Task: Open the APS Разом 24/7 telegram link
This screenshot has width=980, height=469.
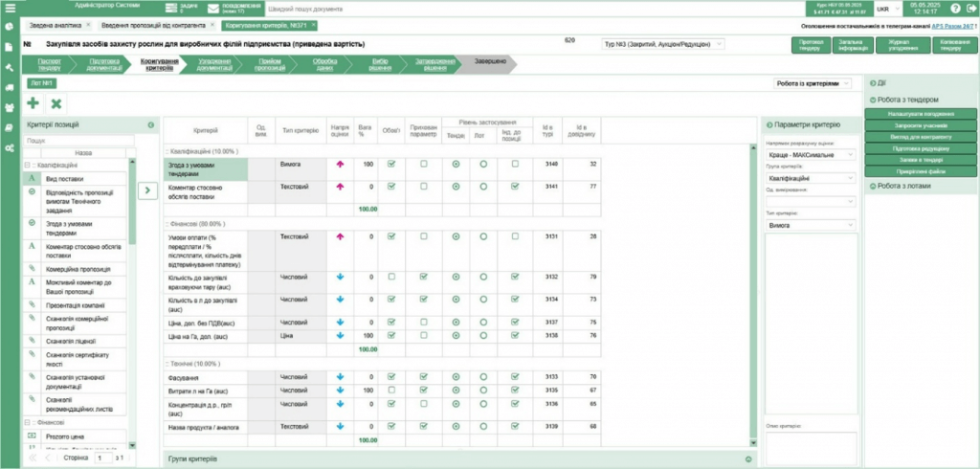Action: [953, 26]
